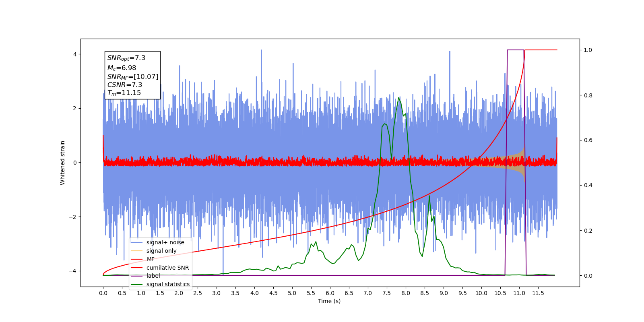Click the 8.5 tick on time axis
This screenshot has width=644, height=322.
[x=425, y=293]
